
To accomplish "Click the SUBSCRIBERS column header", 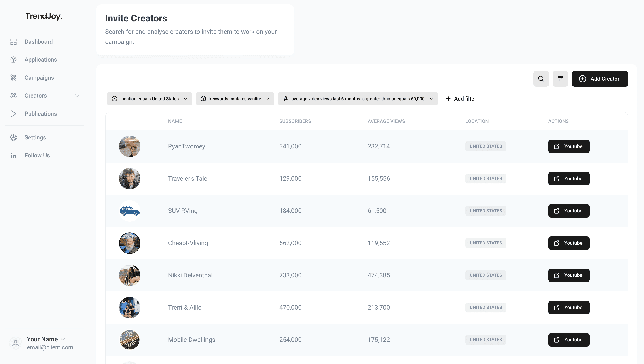I will click(295, 121).
